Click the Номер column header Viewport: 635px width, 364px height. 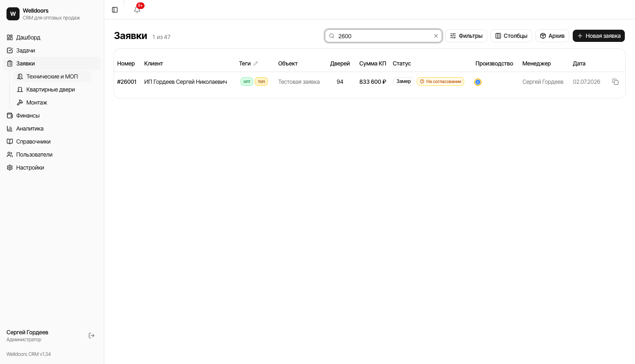point(126,63)
